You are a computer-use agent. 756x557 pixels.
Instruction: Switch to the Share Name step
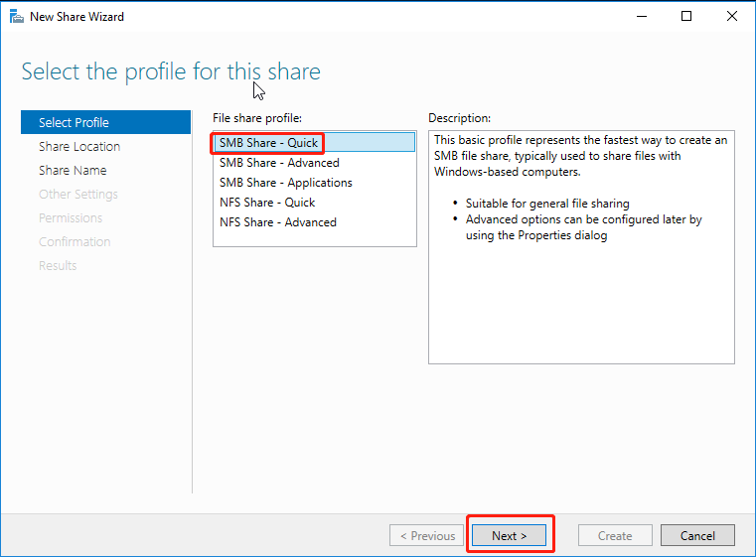click(73, 170)
